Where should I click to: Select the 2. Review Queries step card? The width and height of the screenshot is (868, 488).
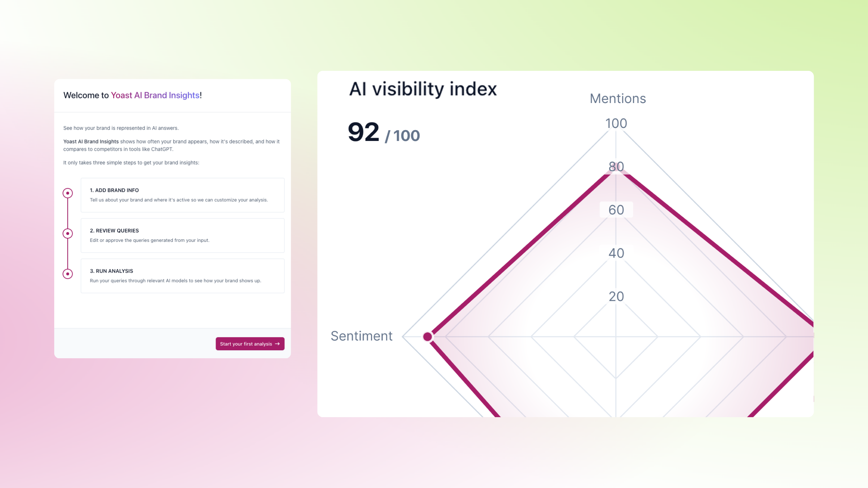point(182,235)
